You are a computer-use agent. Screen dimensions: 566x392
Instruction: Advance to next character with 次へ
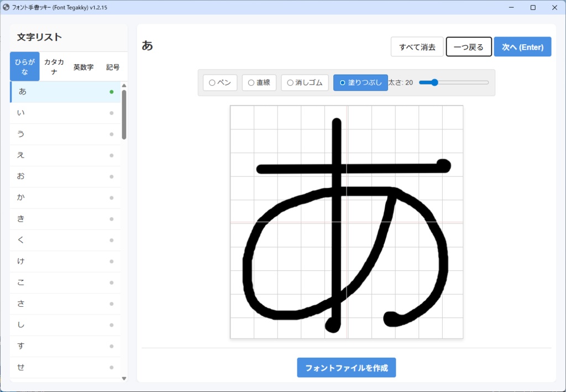[x=522, y=46]
